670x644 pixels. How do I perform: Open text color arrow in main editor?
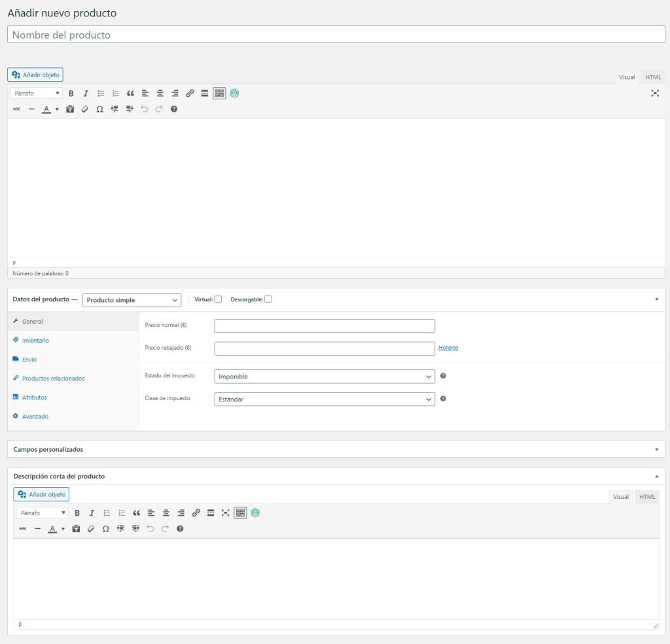(58, 109)
